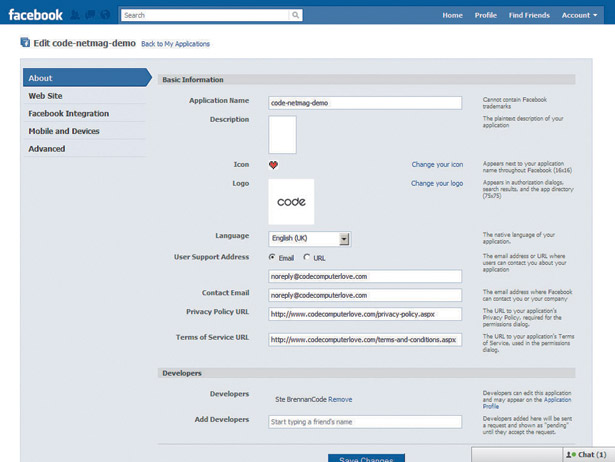
Task: Select the About tab
Action: click(87, 78)
